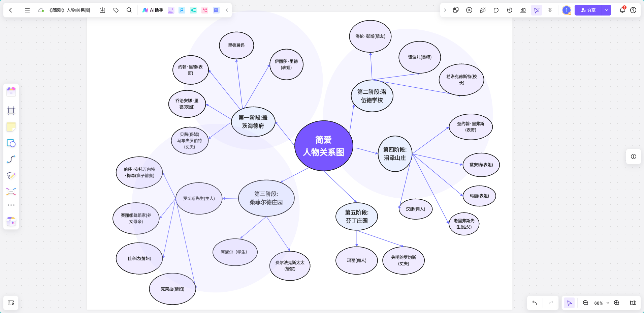Open the user avatar badge
The width and height of the screenshot is (644, 313).
[567, 10]
